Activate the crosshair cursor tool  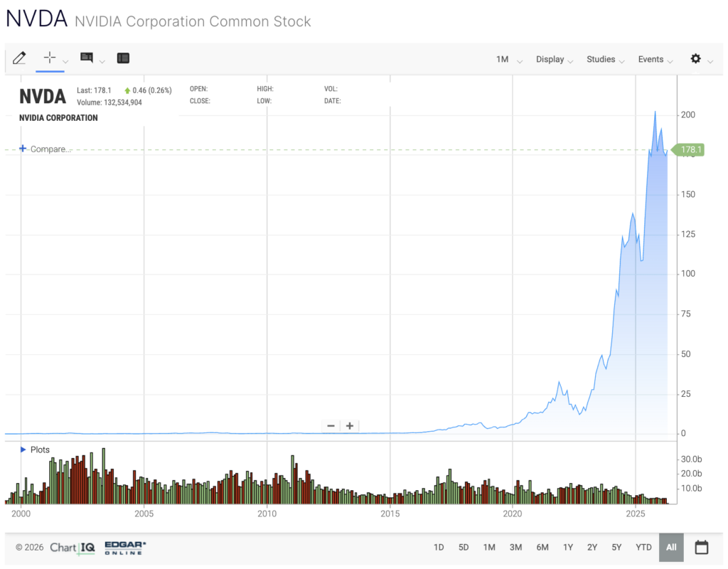tap(50, 58)
